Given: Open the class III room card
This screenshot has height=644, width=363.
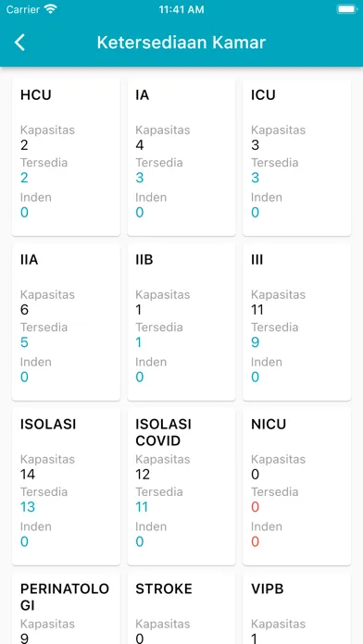Looking at the screenshot, I should 297,322.
